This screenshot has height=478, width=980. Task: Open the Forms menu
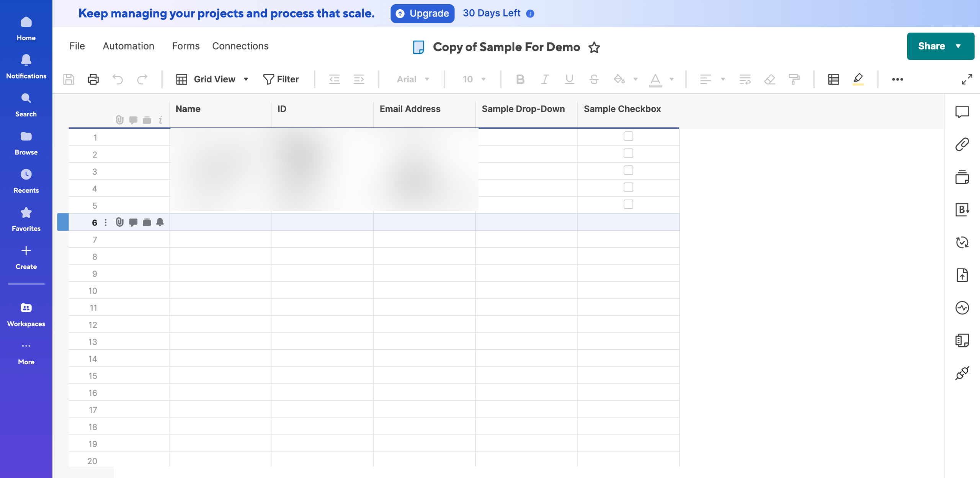(186, 46)
